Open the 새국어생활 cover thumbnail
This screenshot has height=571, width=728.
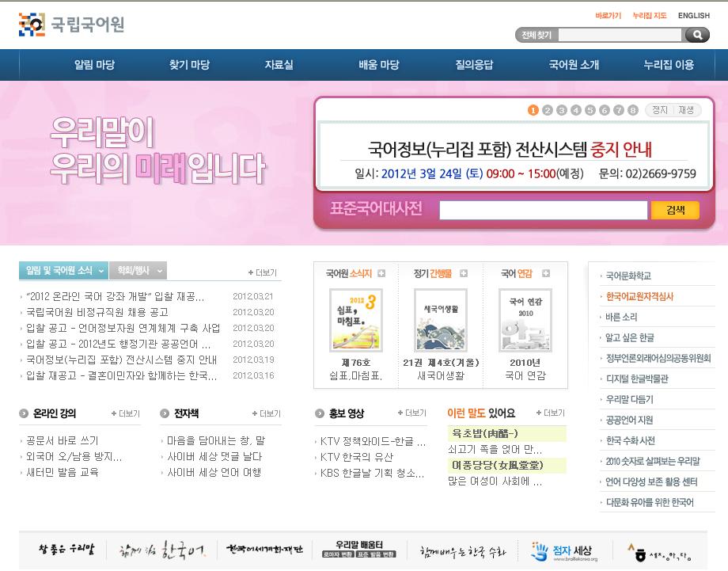coord(441,320)
